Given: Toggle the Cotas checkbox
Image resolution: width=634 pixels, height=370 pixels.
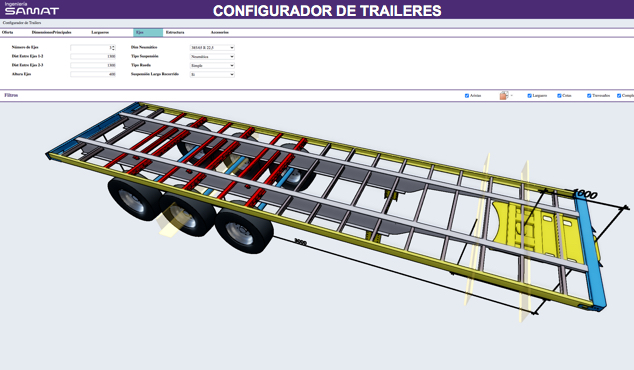Looking at the screenshot, I should click(x=559, y=96).
